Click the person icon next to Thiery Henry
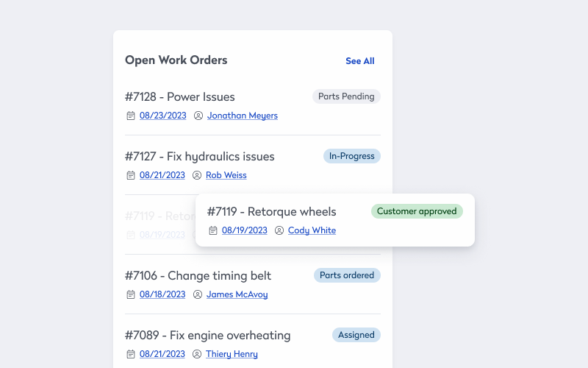The width and height of the screenshot is (588, 368). [197, 354]
